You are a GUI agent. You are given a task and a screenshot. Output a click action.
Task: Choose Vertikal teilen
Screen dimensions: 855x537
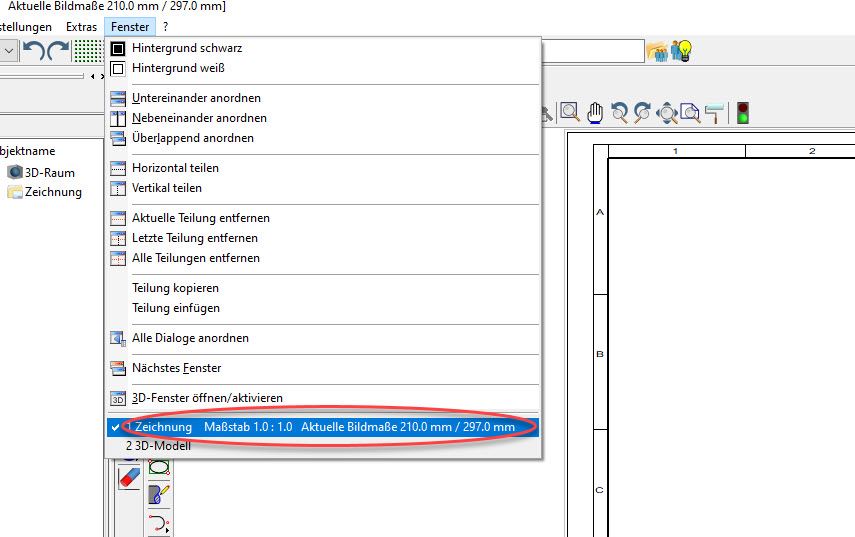323,188
